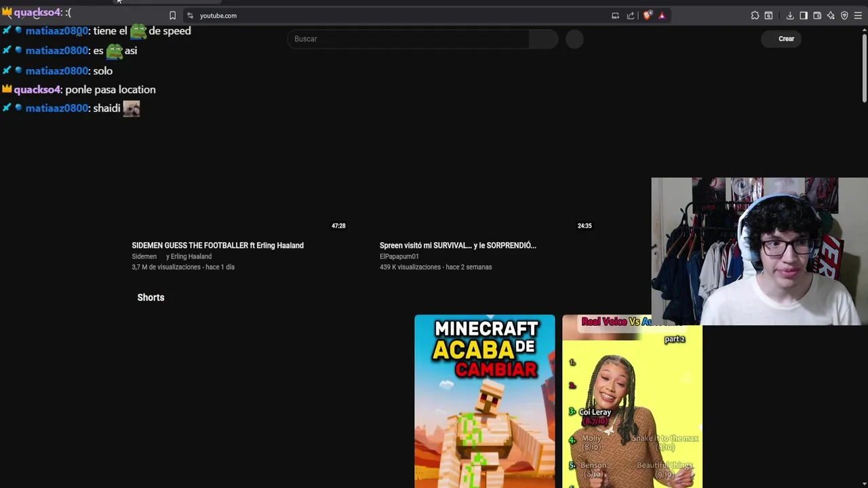Open the ElPapapum01 channel link

(399, 256)
